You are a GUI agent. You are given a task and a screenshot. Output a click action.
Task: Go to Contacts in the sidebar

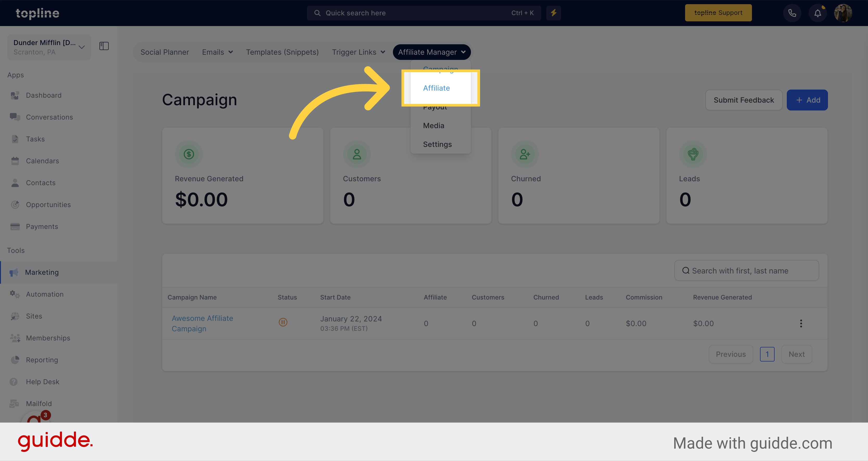point(41,183)
